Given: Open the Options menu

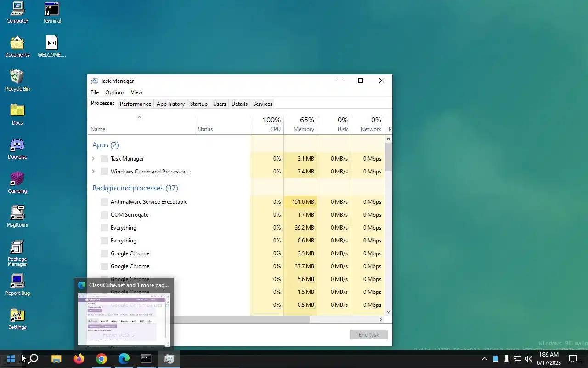Looking at the screenshot, I should coord(115,92).
